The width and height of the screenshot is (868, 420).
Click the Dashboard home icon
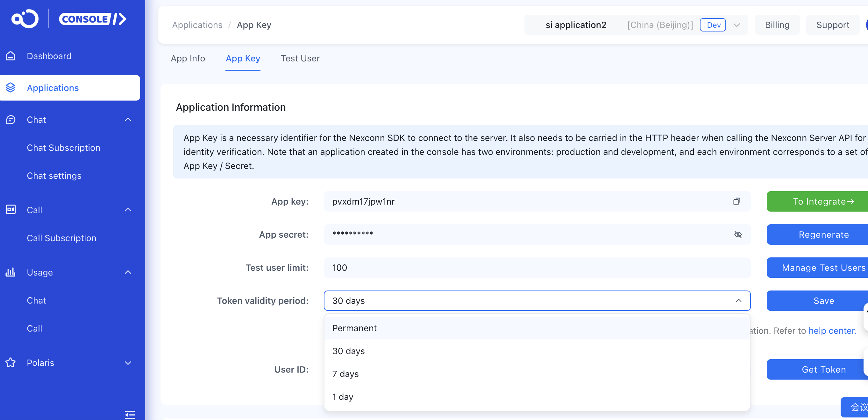[11, 56]
